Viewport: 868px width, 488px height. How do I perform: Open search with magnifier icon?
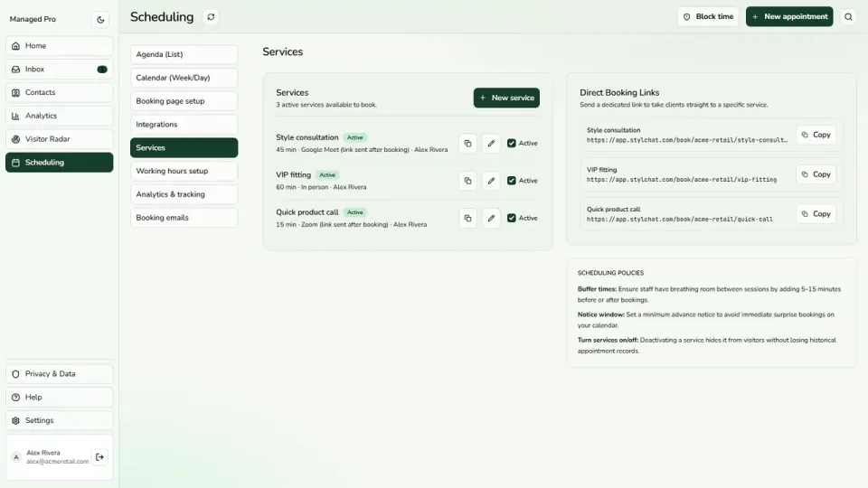848,16
